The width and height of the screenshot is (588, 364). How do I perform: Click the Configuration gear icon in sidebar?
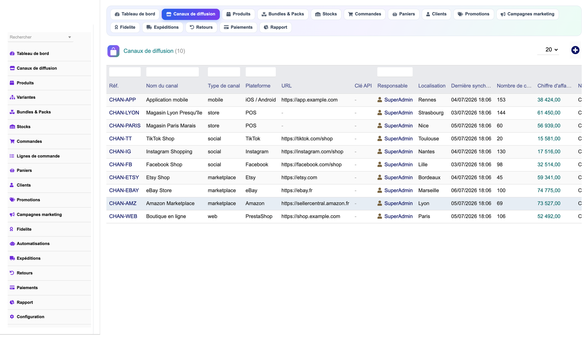pyautogui.click(x=12, y=317)
